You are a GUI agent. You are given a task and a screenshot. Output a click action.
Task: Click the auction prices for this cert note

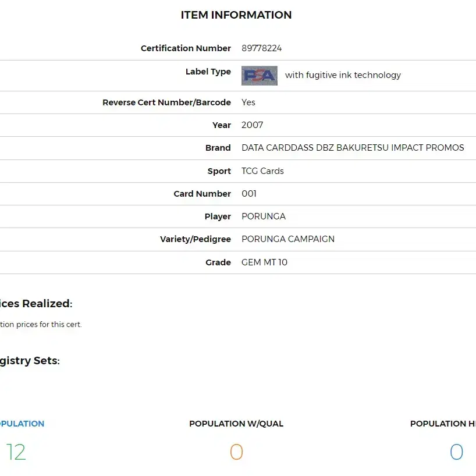click(x=41, y=325)
